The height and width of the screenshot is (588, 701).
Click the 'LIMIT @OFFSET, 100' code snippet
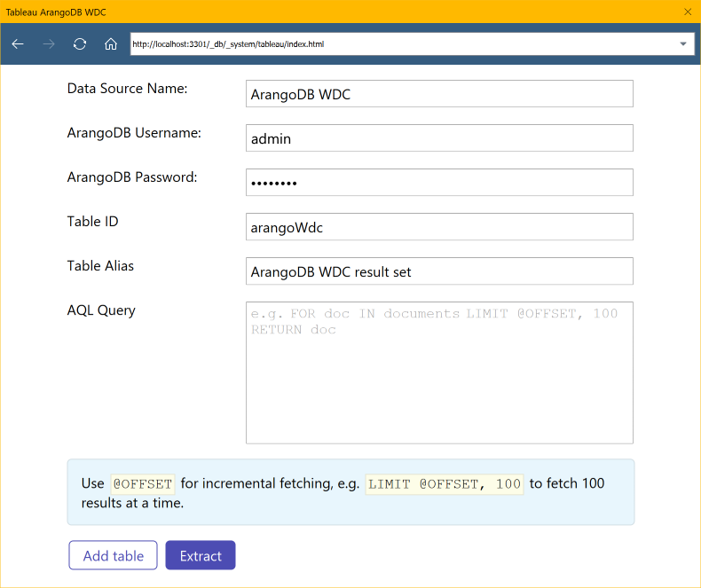pyautogui.click(x=445, y=484)
